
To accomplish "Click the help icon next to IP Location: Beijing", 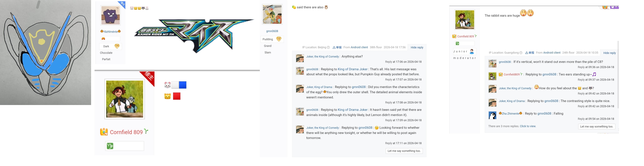I will (328, 47).
